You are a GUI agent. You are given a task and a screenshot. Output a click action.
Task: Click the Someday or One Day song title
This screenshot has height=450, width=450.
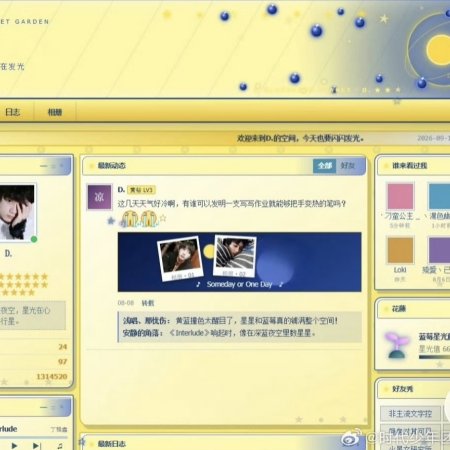pyautogui.click(x=239, y=284)
